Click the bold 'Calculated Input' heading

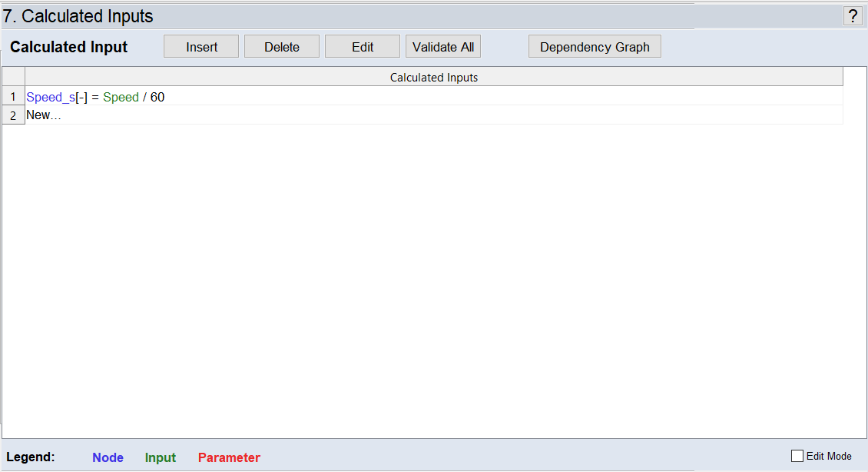[69, 47]
